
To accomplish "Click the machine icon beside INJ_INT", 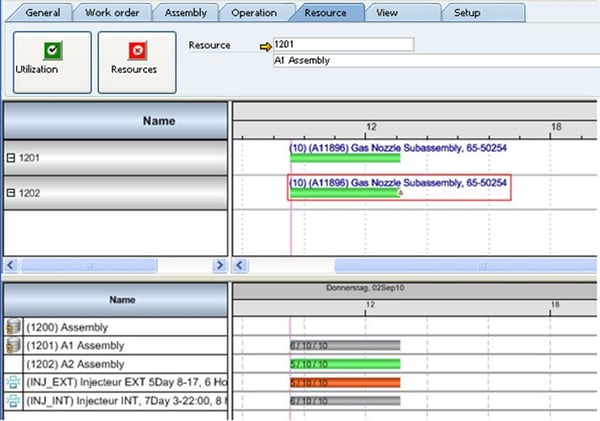I will tap(13, 401).
